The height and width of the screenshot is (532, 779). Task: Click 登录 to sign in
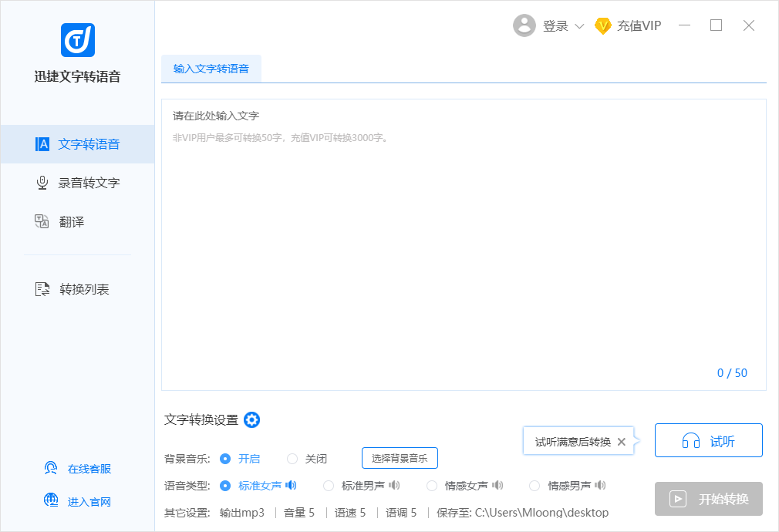point(555,26)
